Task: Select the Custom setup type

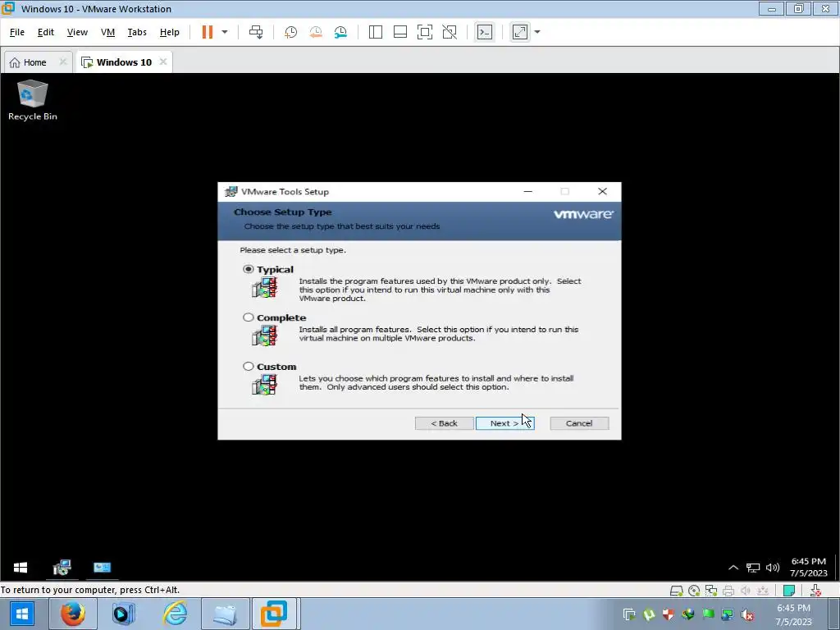Action: [x=248, y=367]
